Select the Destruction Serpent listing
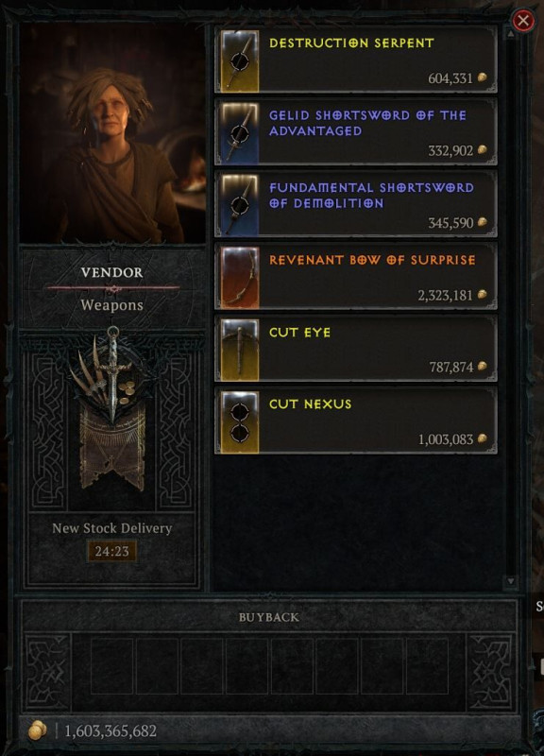The height and width of the screenshot is (756, 544). click(356, 60)
